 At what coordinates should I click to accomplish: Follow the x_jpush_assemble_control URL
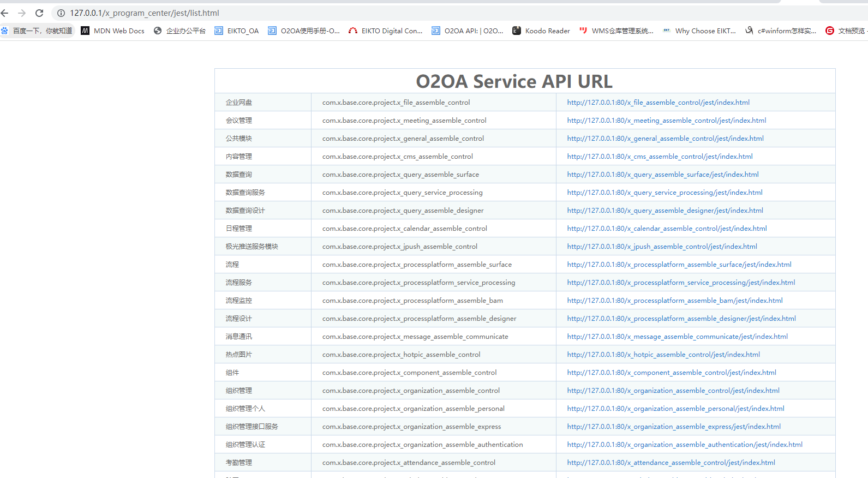pos(662,247)
